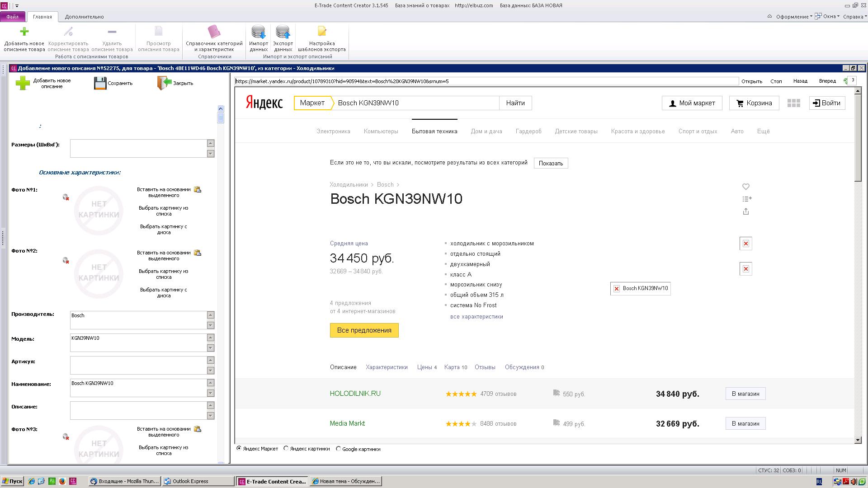Click the Yandex logo
Screen dimensions: 868x488
click(x=264, y=103)
